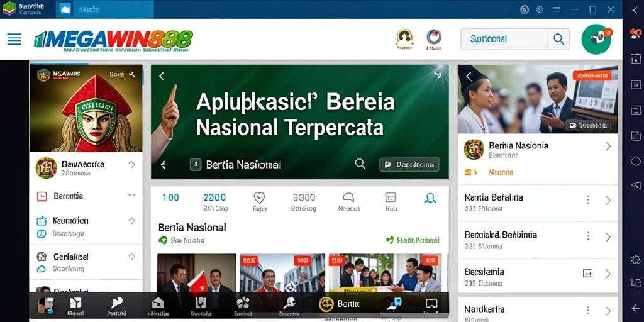Viewport: 644px width, 322px height.
Task: Select the 2200 stat tab
Action: tap(215, 202)
